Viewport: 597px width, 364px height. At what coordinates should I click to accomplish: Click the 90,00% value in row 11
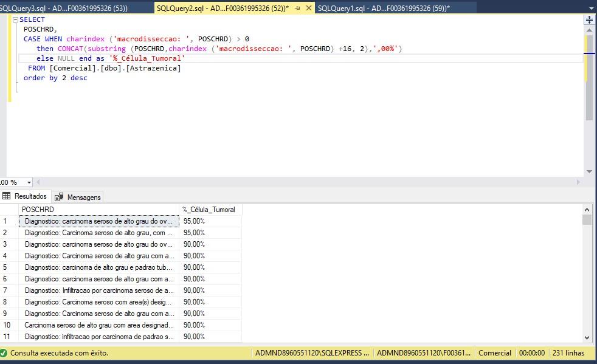pos(210,337)
